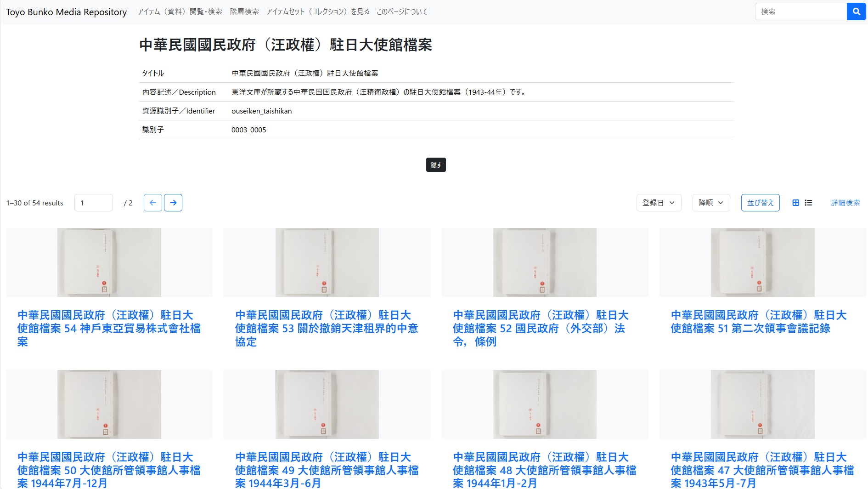Open the 降順 sort order dropdown
The width and height of the screenshot is (868, 489).
coord(710,202)
